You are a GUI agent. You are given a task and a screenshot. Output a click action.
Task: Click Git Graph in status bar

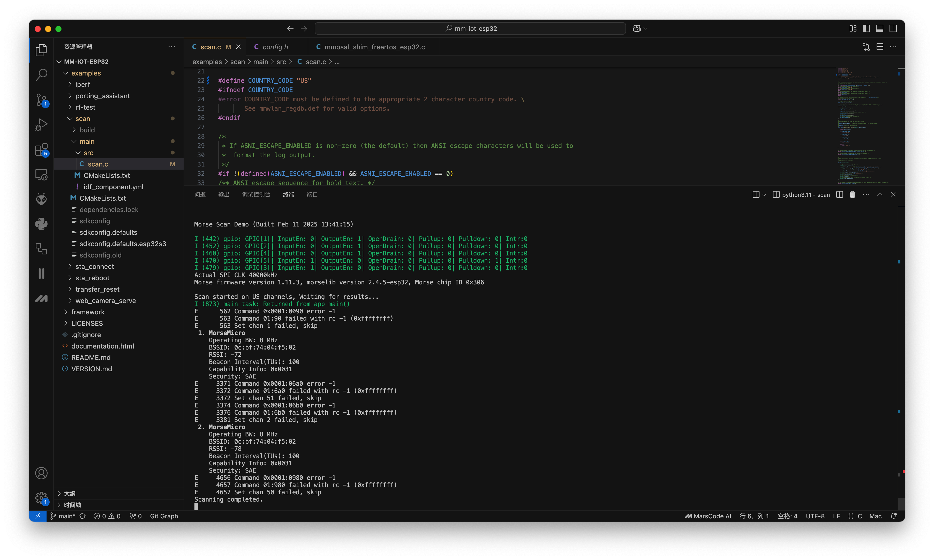164,516
